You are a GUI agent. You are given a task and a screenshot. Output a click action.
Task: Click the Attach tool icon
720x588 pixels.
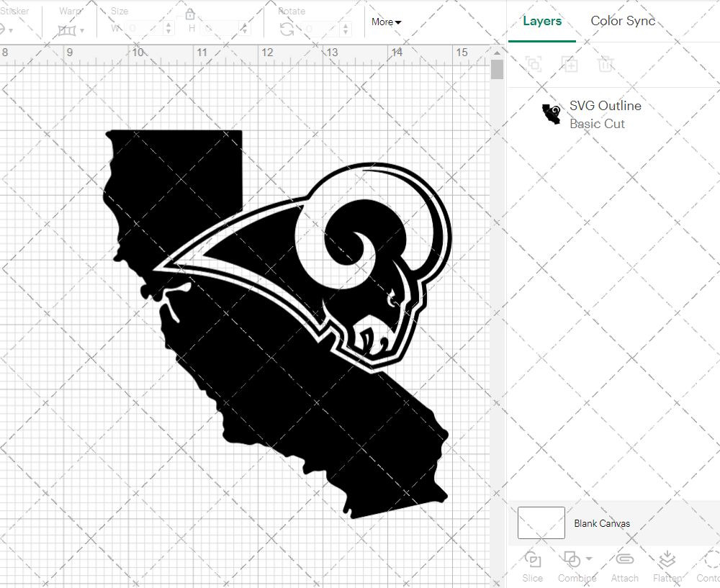624,559
